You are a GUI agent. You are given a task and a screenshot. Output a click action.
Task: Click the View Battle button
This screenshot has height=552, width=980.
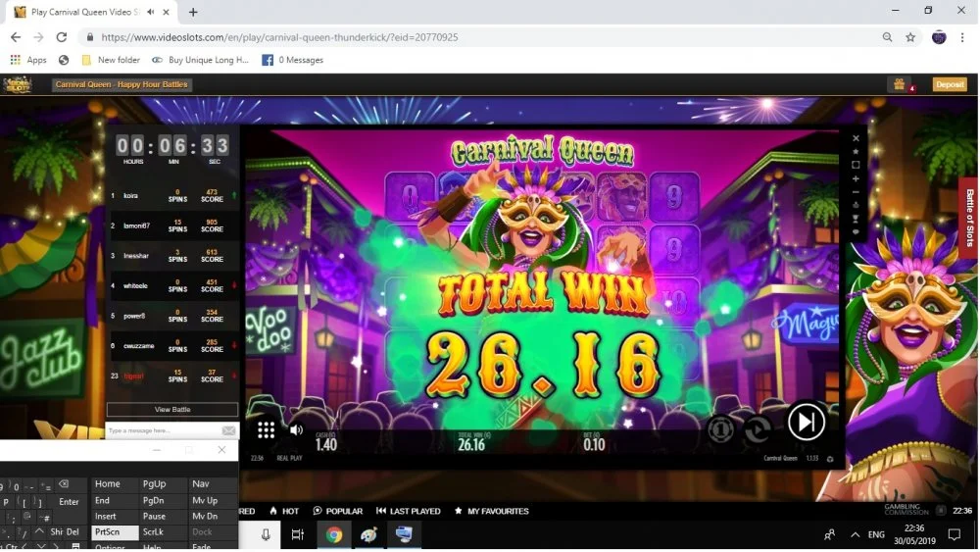172,410
